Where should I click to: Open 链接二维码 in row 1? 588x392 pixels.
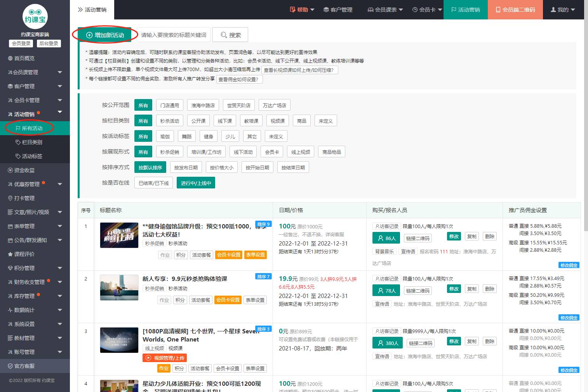click(418, 238)
